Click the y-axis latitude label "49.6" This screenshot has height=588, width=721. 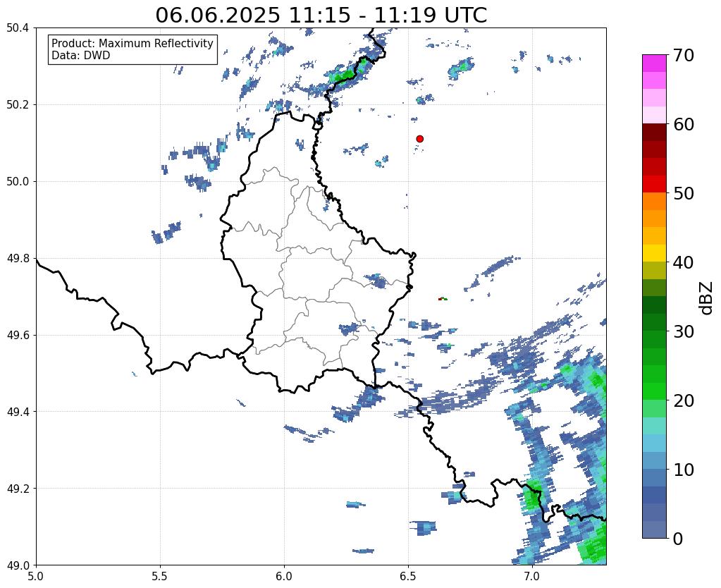point(18,335)
